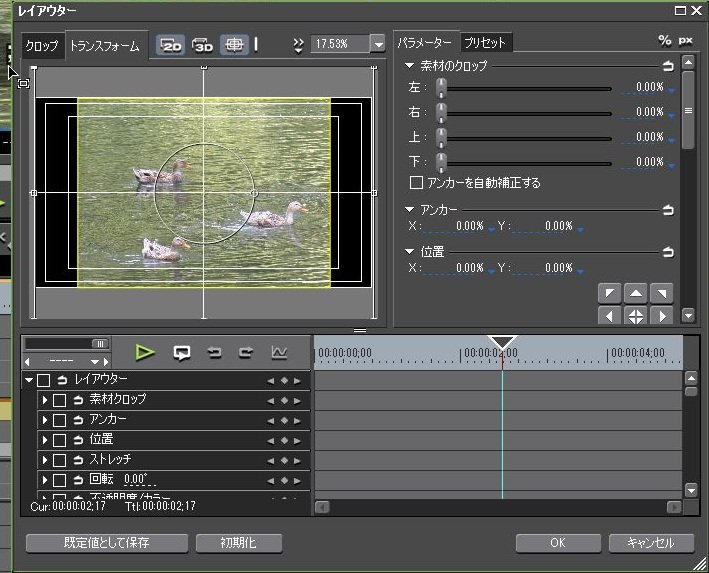Undo the last layouter change
This screenshot has width=709, height=573.
214,352
